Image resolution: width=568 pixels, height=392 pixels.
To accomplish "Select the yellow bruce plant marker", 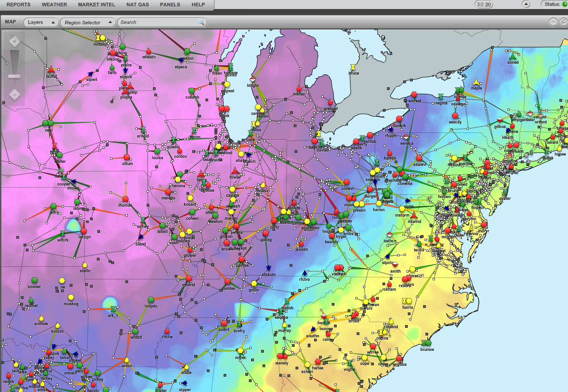I will [x=353, y=67].
